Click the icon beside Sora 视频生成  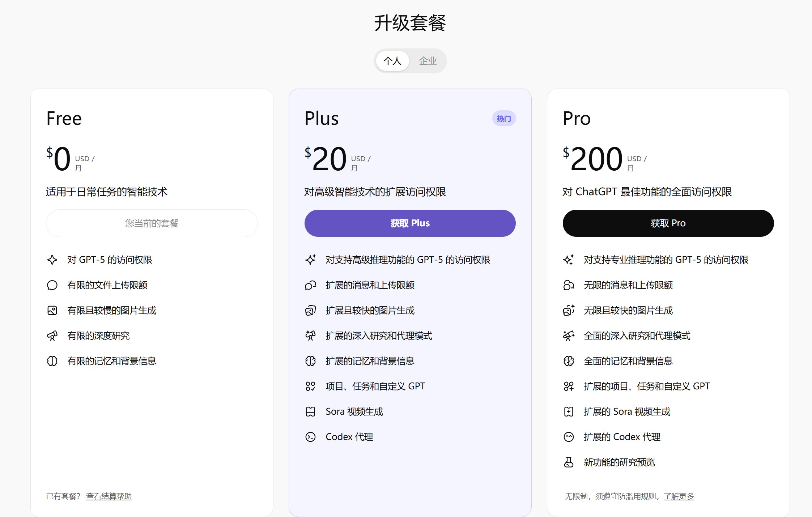pos(310,411)
